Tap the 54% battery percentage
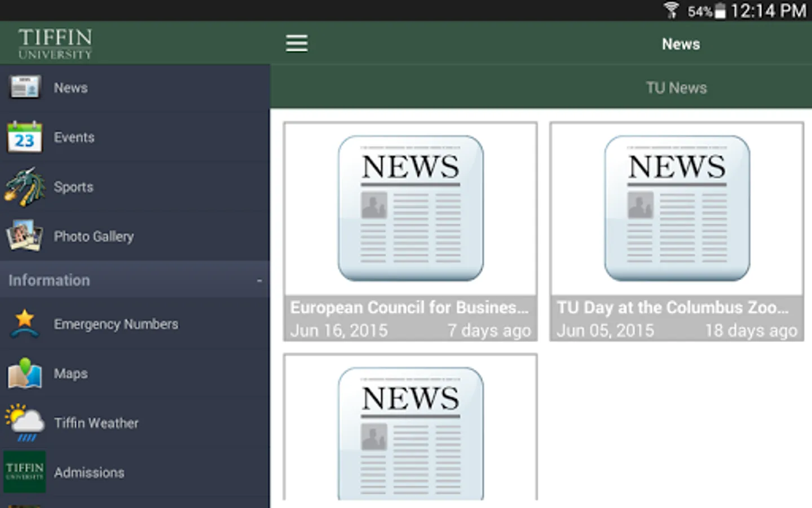Viewport: 812px width, 508px height. tap(700, 12)
